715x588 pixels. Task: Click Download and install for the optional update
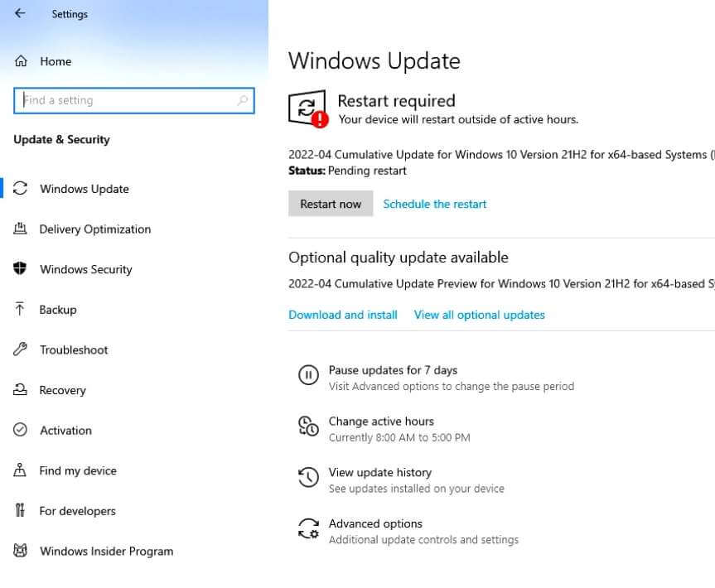pyautogui.click(x=342, y=315)
